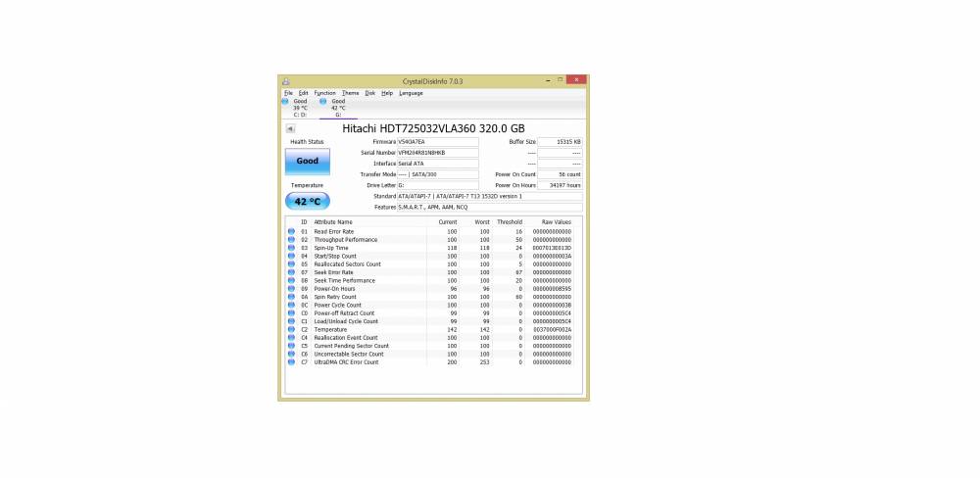This screenshot has height=478, width=980.
Task: Click the CrystalDiskInfo title bar icon
Action: (285, 81)
